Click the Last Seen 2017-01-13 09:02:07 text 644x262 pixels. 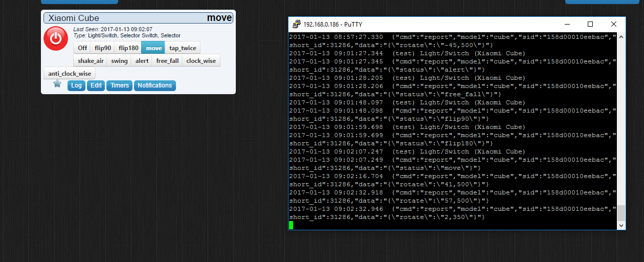coord(113,30)
